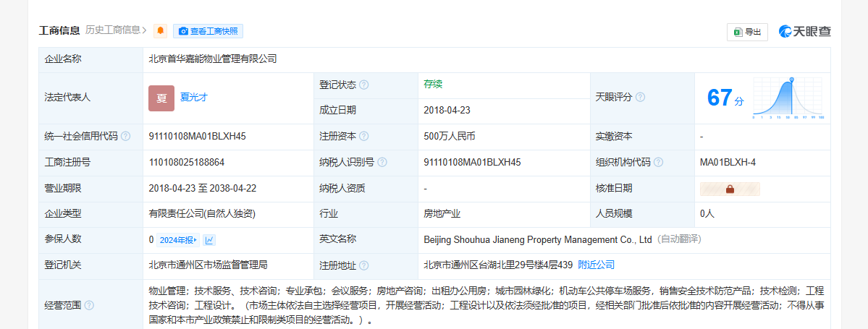Click the organization code MA01BLXH-4
Viewport: 868px width, 329px height.
coord(728,163)
